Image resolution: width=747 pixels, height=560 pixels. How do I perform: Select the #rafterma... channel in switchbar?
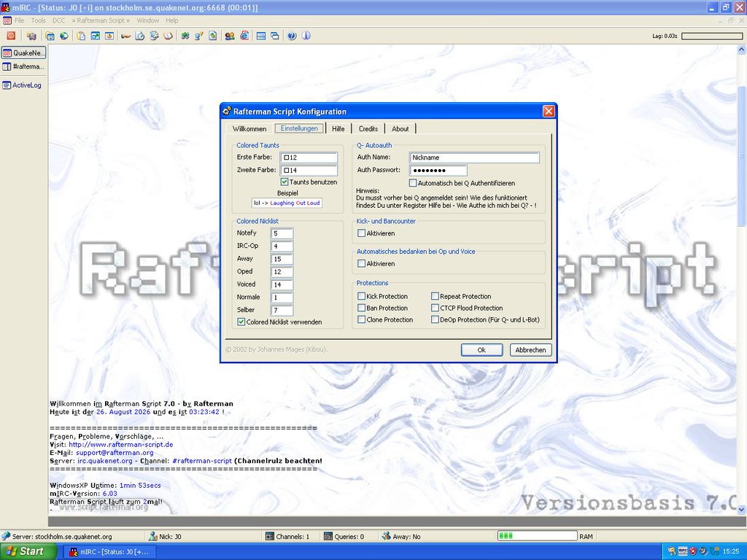coord(23,66)
